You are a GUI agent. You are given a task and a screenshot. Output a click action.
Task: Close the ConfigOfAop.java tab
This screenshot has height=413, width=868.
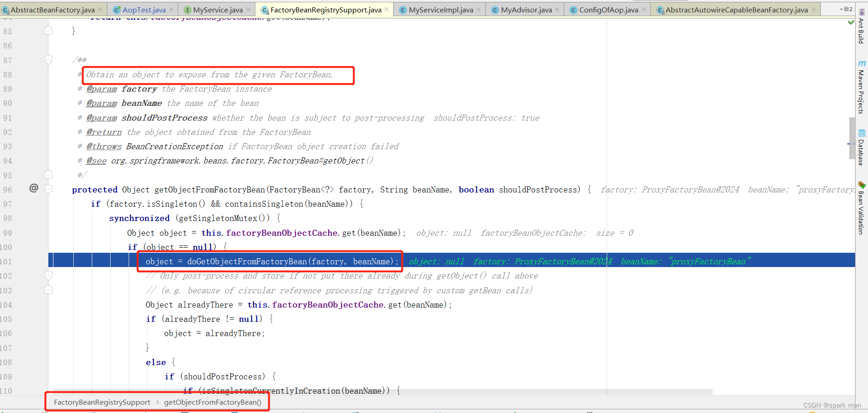click(x=644, y=10)
